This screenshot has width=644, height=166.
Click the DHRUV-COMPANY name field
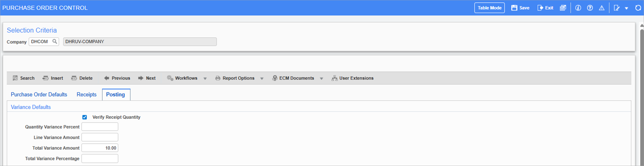tap(140, 42)
